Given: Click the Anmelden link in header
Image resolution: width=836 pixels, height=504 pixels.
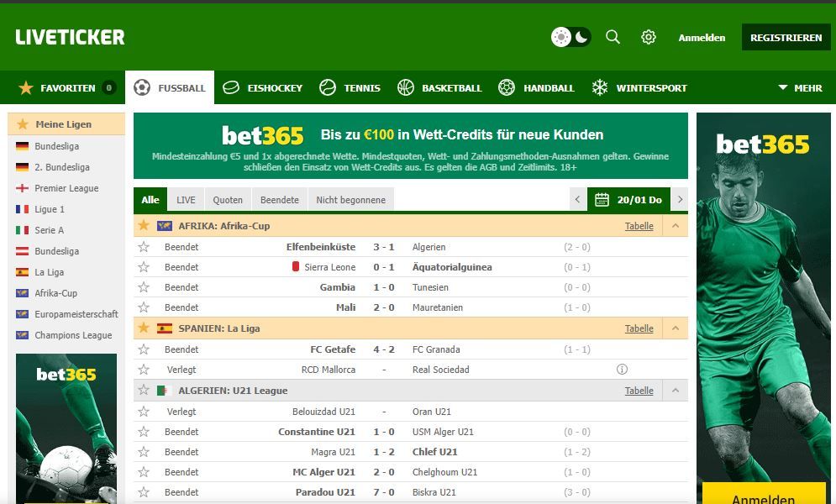Looking at the screenshot, I should tap(702, 38).
